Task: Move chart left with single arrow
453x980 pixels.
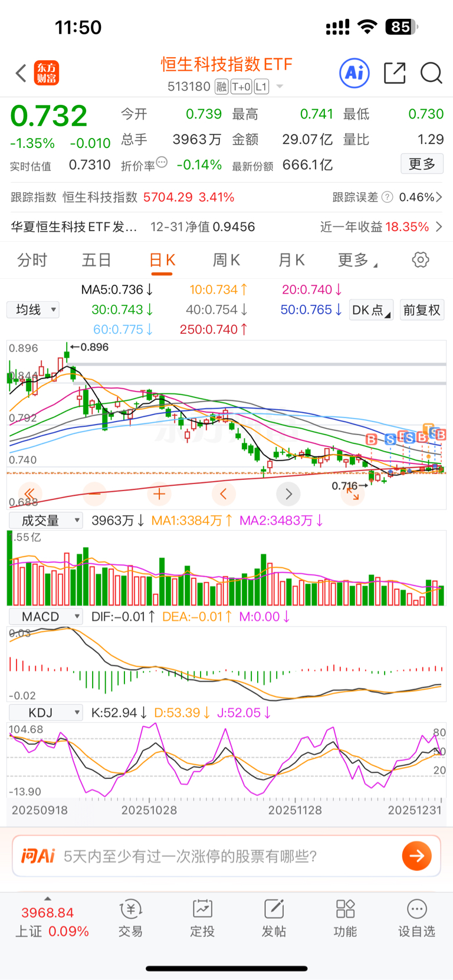Action: coord(223,494)
